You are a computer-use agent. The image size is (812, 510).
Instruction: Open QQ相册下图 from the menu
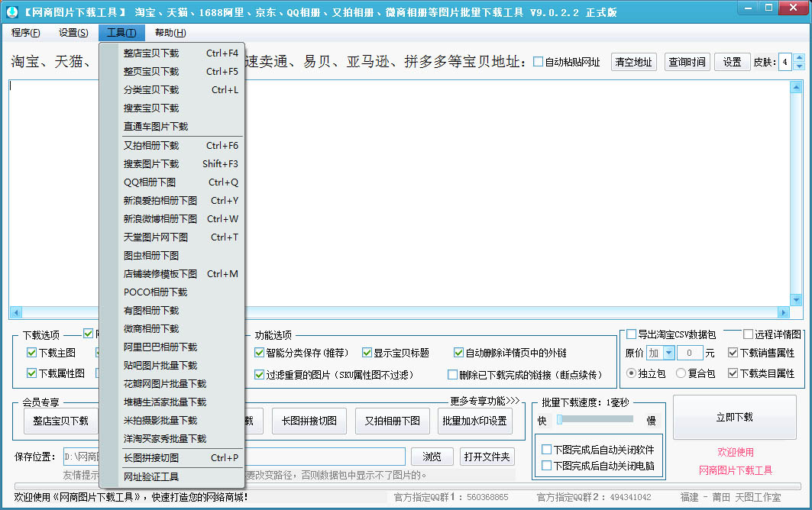tap(181, 182)
